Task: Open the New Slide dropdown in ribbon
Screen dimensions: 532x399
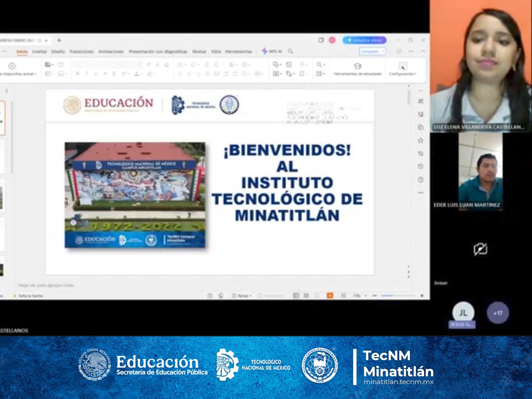Action: [x=49, y=65]
